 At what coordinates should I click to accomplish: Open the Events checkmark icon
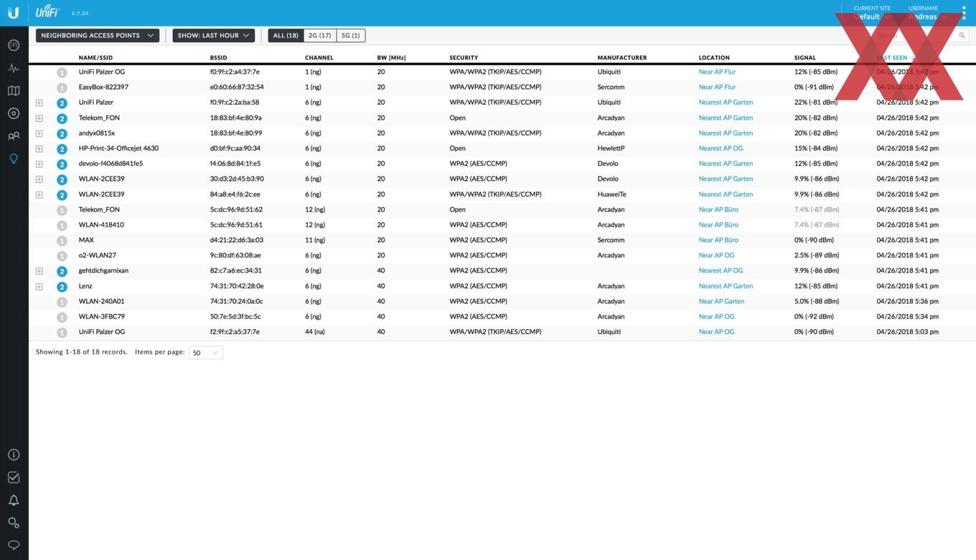(14, 478)
